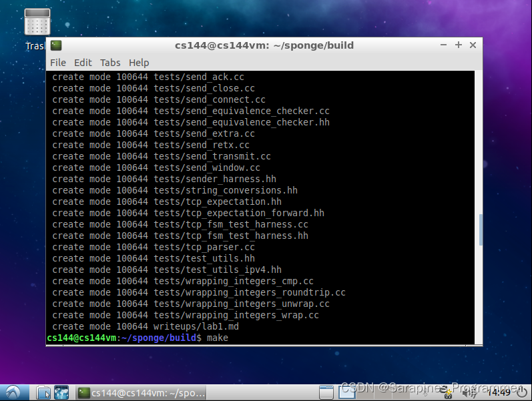Screen dimensions: 532x401
Task: Select the cs144@cs144vm taskbar window button
Action: point(142,392)
